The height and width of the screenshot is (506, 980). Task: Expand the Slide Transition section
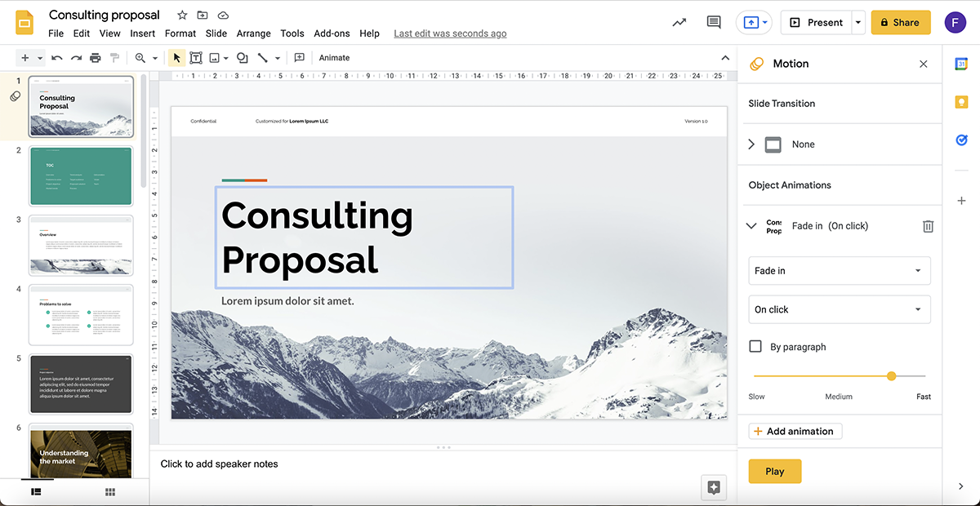(752, 144)
